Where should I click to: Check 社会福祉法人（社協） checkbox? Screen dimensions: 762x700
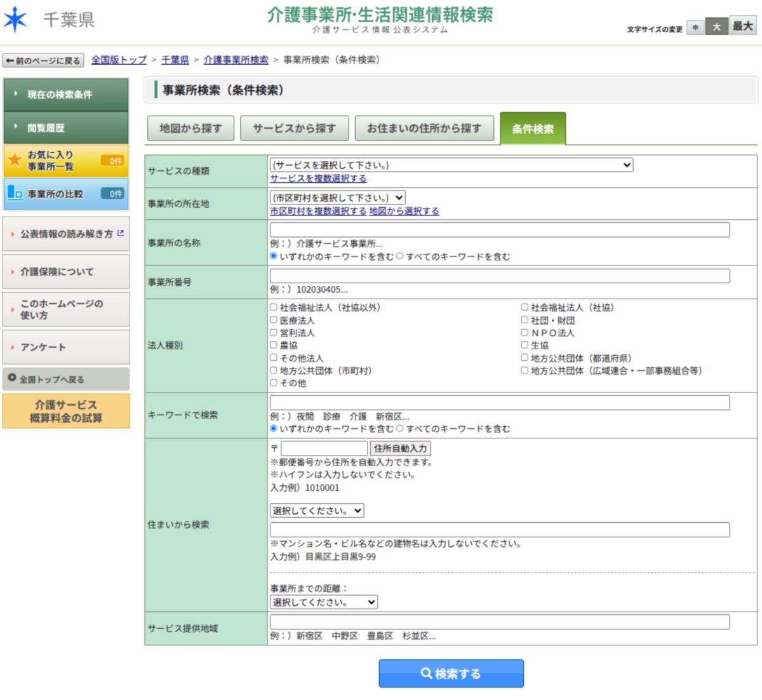[x=525, y=307]
